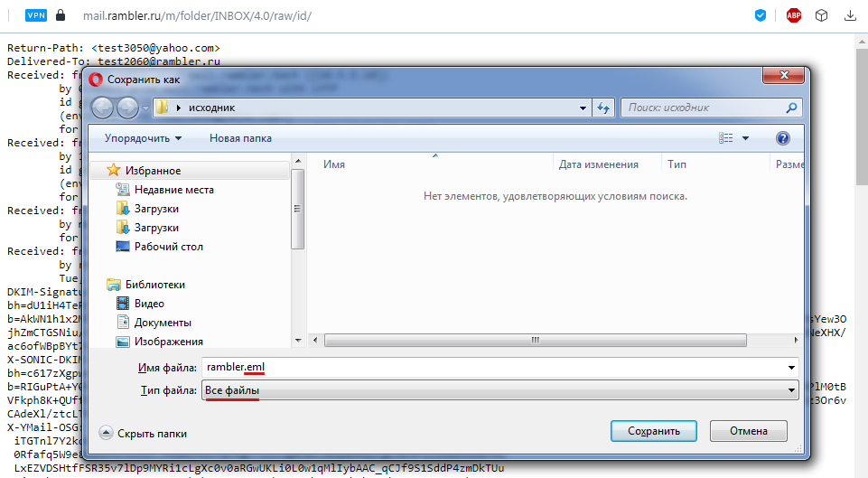Click the star icon next to 'Избранное'
Viewport: 868px width, 478px height.
pos(114,170)
